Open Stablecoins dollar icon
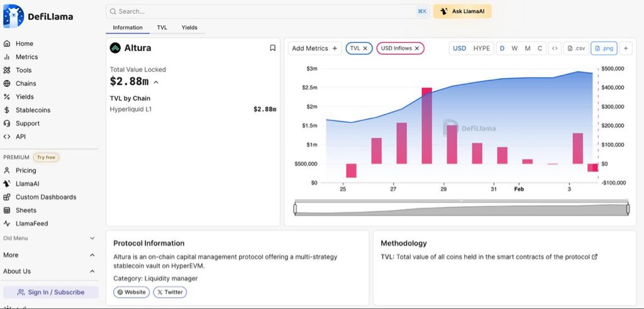644x309 pixels. (x=6, y=110)
